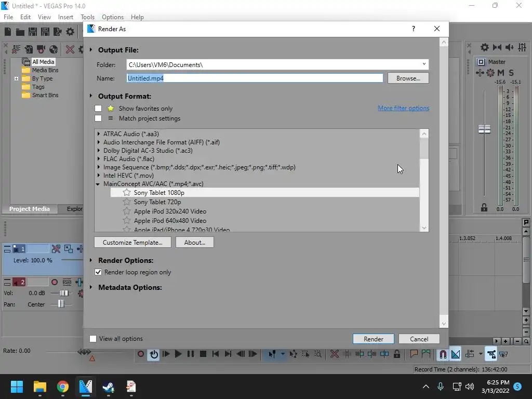The width and height of the screenshot is (532, 399).
Task: Click the Stop button in transport bar
Action: tap(203, 354)
